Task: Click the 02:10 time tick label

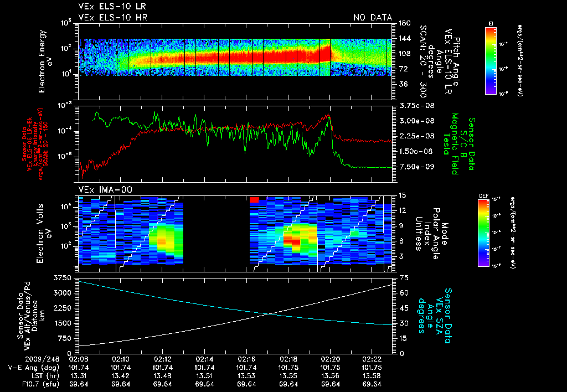Action: tap(120, 359)
